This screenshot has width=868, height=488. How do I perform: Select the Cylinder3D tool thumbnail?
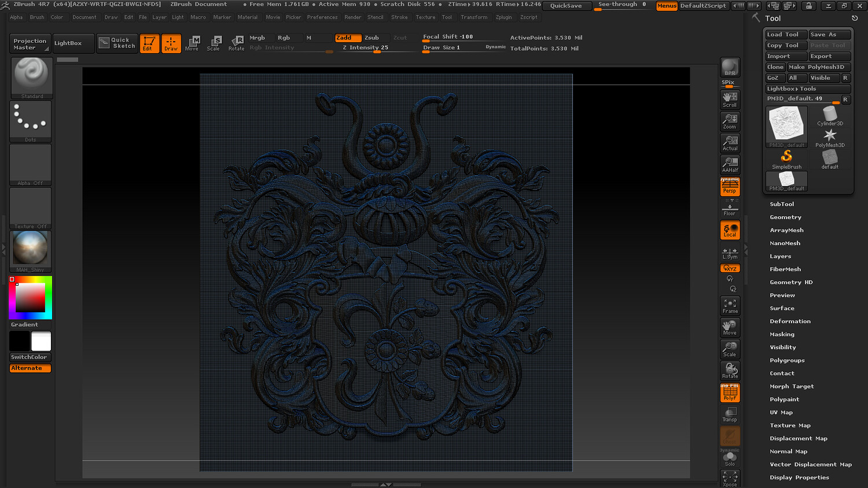tap(830, 116)
